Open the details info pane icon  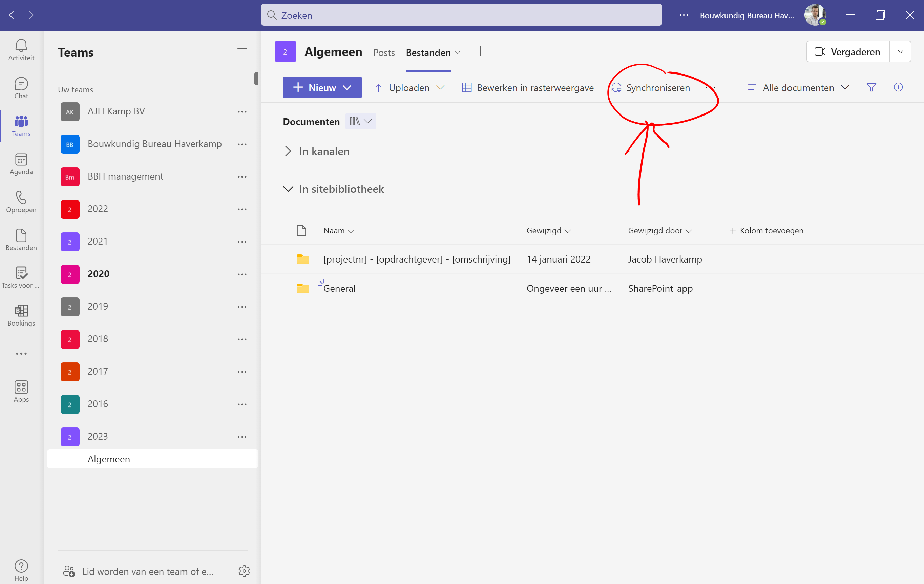tap(898, 87)
